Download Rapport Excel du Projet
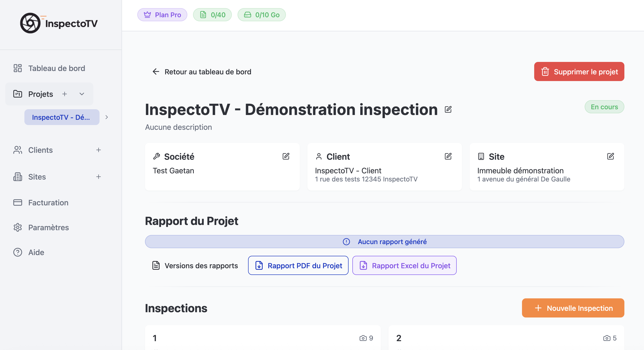 404,265
